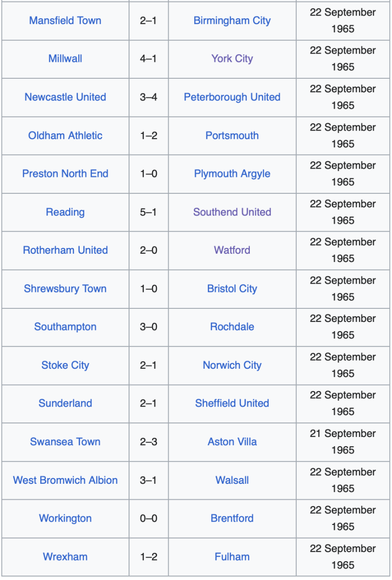The width and height of the screenshot is (392, 580).
Task: Follow the York City link
Action: 232,59
